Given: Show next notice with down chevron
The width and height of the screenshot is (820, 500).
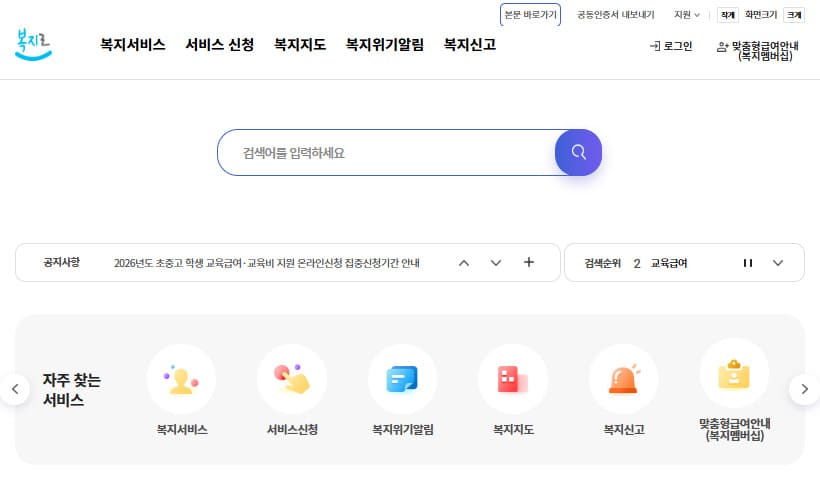Looking at the screenshot, I should coord(496,263).
